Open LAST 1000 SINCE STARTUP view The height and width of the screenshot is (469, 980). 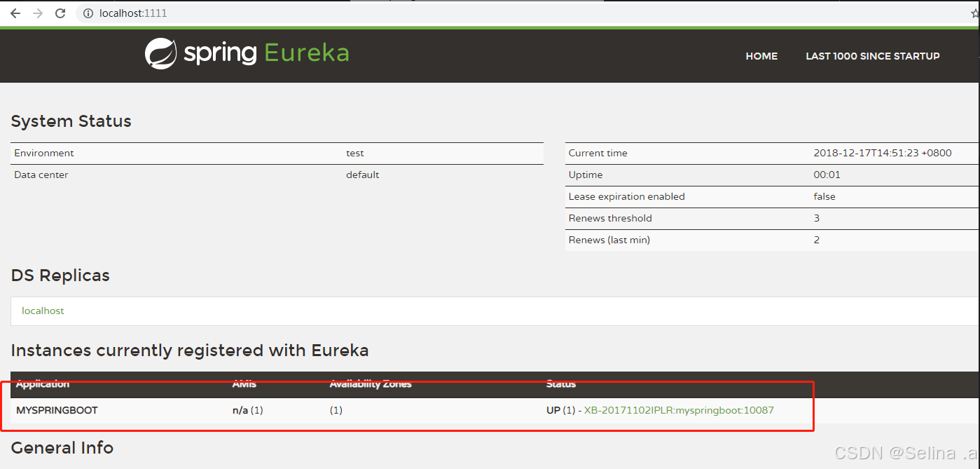click(x=873, y=56)
